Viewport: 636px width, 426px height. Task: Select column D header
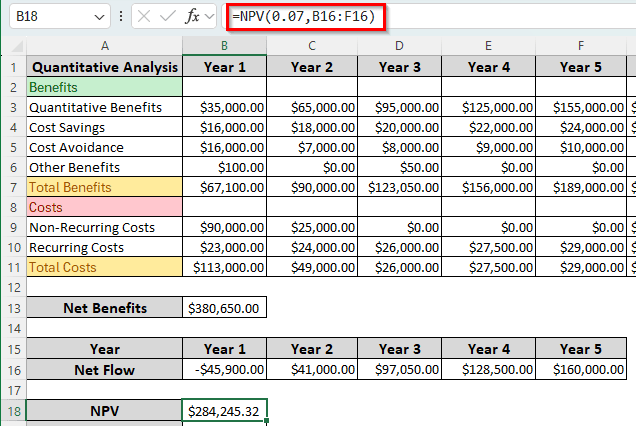point(400,46)
